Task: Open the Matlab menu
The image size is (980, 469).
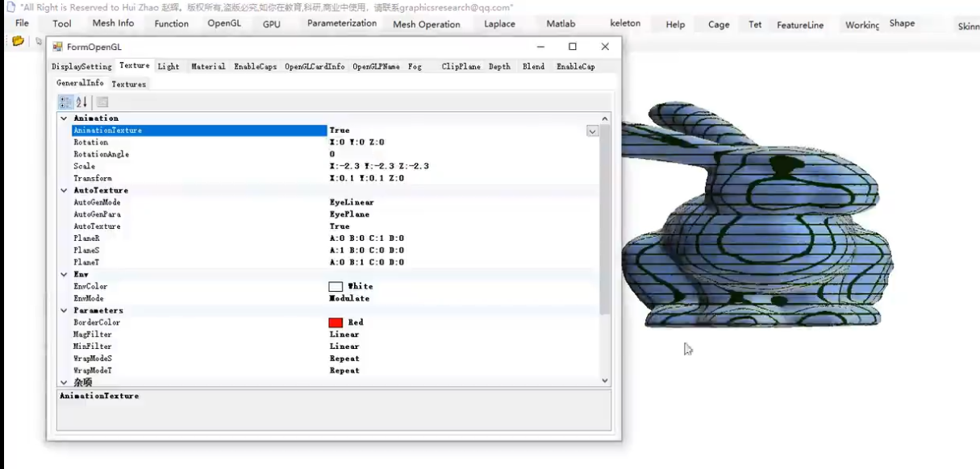Action: coord(561,23)
